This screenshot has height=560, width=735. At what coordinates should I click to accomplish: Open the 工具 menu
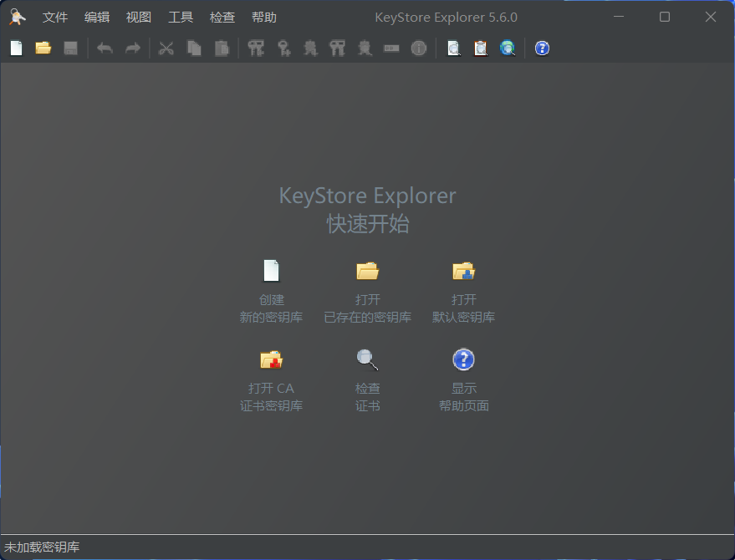[x=181, y=18]
